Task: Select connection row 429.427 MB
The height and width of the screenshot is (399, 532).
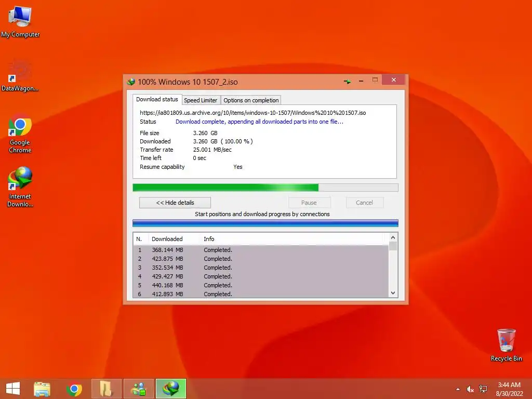Action: (261, 276)
